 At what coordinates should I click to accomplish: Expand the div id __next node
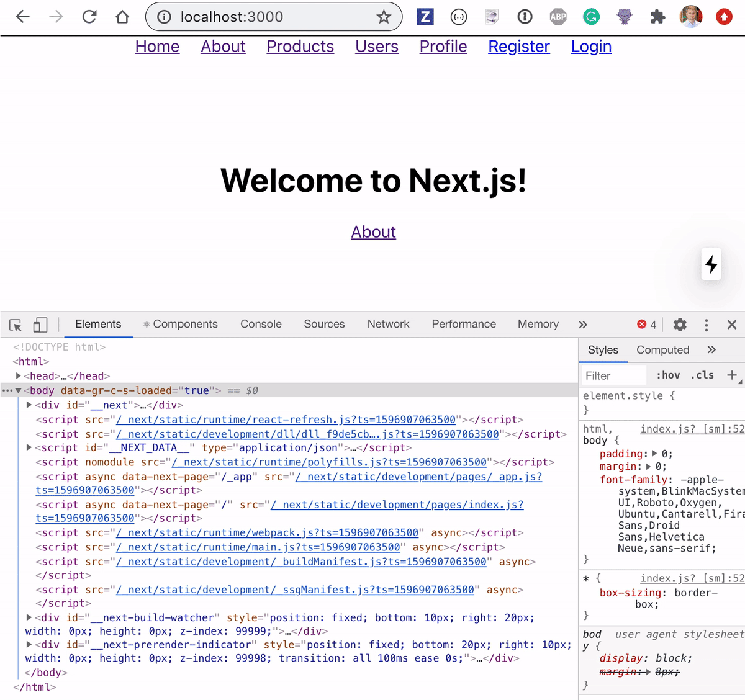(29, 405)
